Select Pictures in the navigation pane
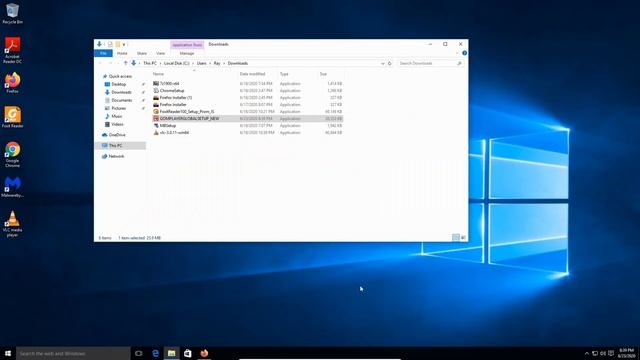The height and width of the screenshot is (360, 640). coord(116,108)
